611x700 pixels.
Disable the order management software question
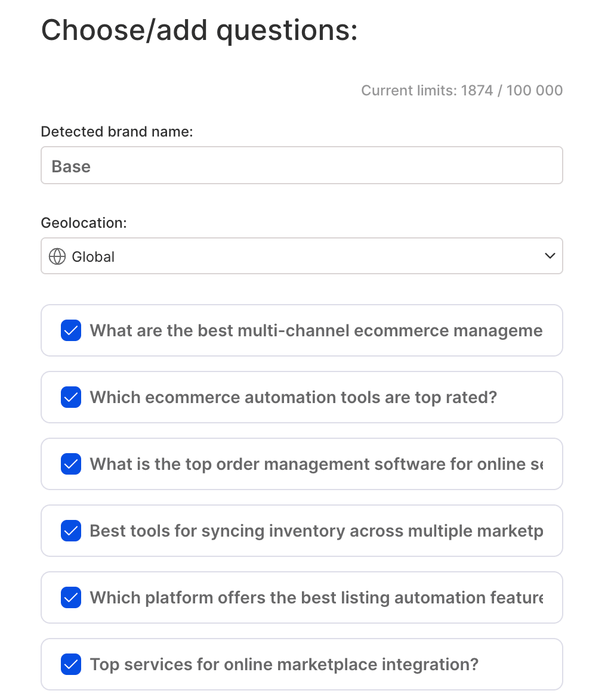coord(70,464)
